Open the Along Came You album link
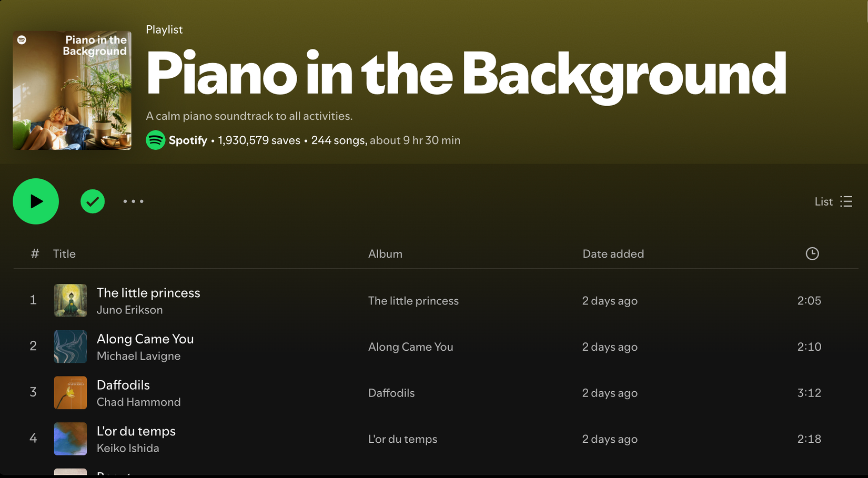This screenshot has height=478, width=868. click(411, 347)
